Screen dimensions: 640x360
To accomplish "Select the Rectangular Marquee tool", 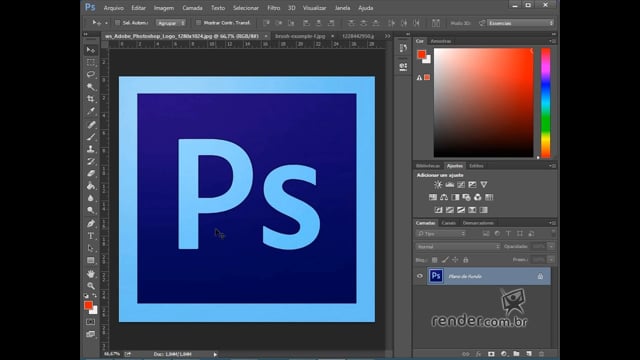I will coord(91,62).
